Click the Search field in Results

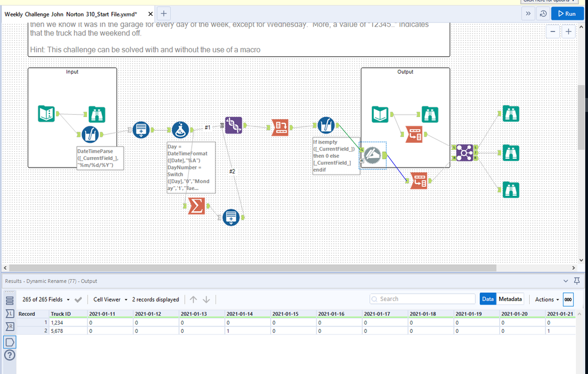423,299
